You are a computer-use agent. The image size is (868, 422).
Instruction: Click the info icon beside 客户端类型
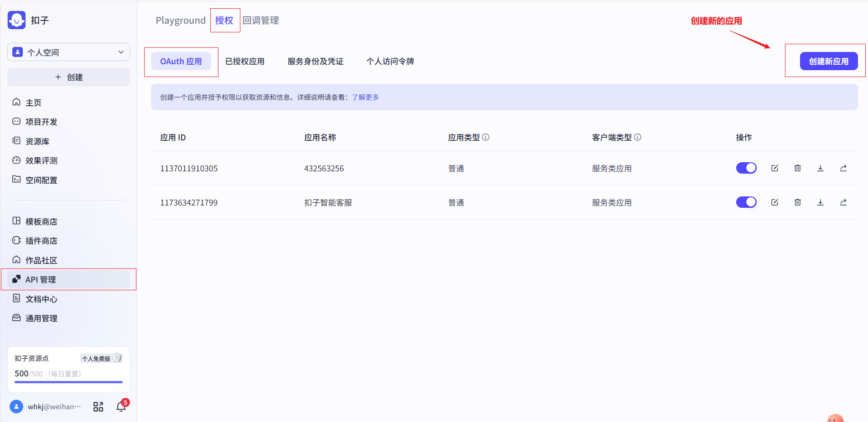point(638,137)
